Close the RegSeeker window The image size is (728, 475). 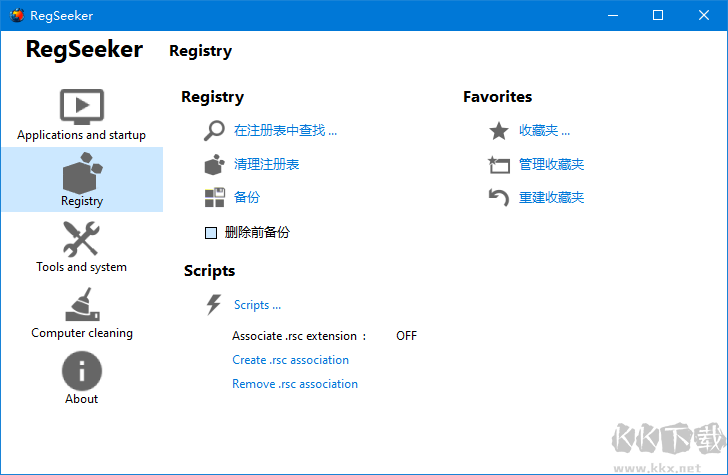(704, 15)
